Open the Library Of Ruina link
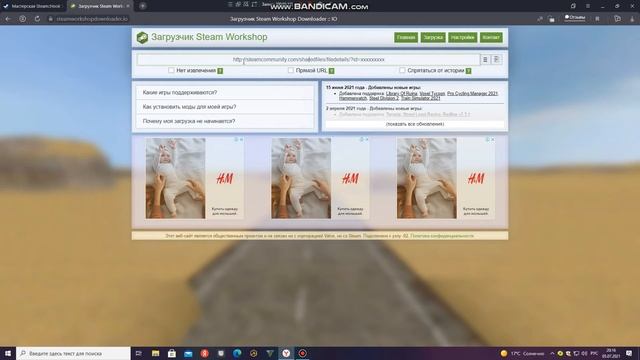This screenshot has width=640, height=360. [402, 93]
